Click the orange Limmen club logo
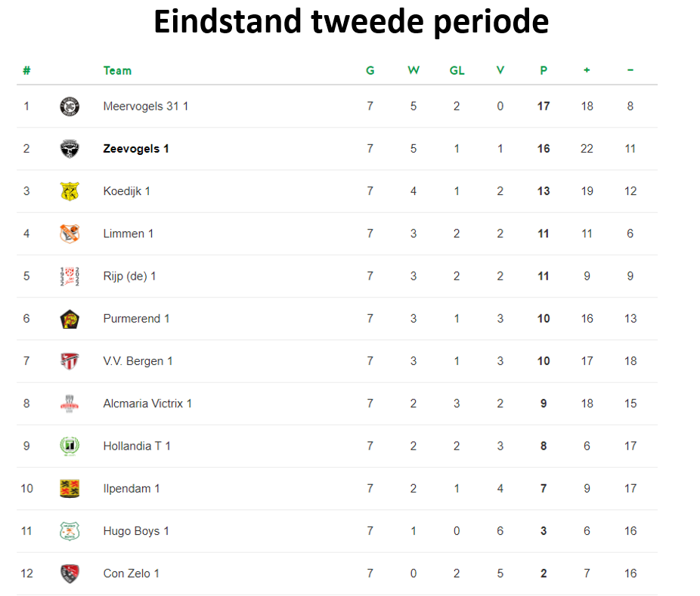 [x=70, y=233]
